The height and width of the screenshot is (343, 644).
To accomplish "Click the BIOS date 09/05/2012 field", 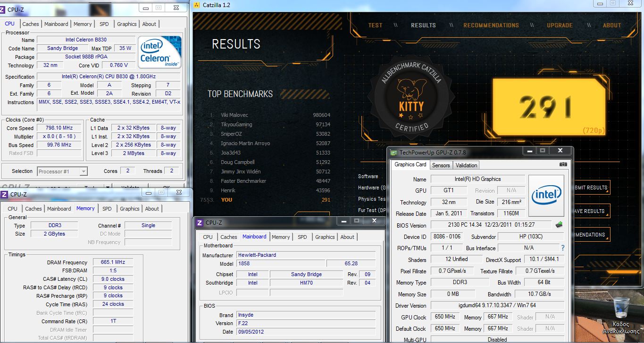I will pos(306,332).
